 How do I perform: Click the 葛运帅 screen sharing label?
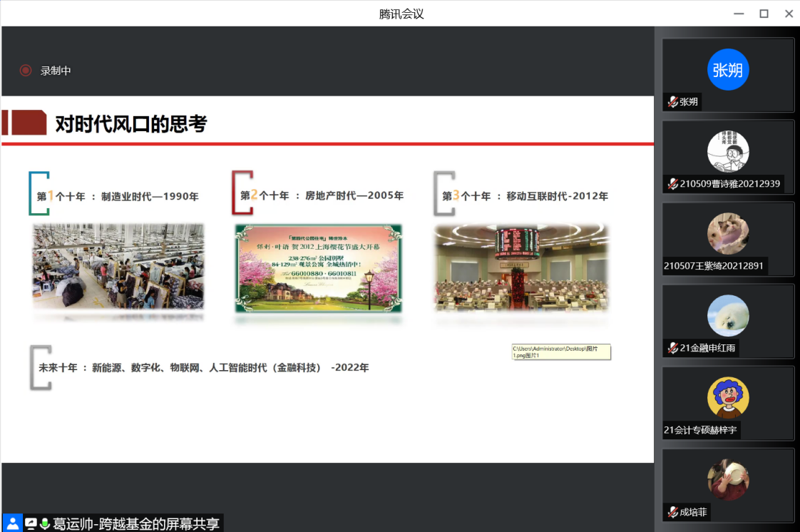pos(135,523)
